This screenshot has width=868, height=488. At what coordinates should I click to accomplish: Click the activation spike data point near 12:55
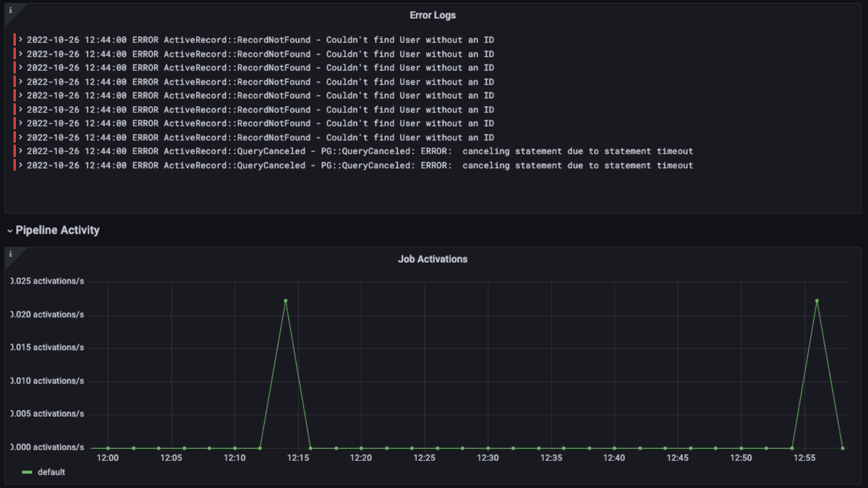click(x=817, y=301)
